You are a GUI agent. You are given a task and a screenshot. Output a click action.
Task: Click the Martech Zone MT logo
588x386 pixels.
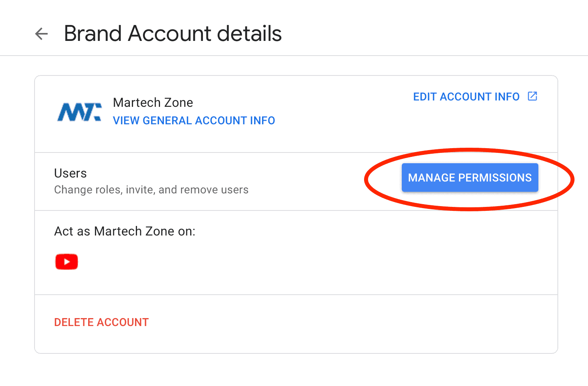(79, 112)
